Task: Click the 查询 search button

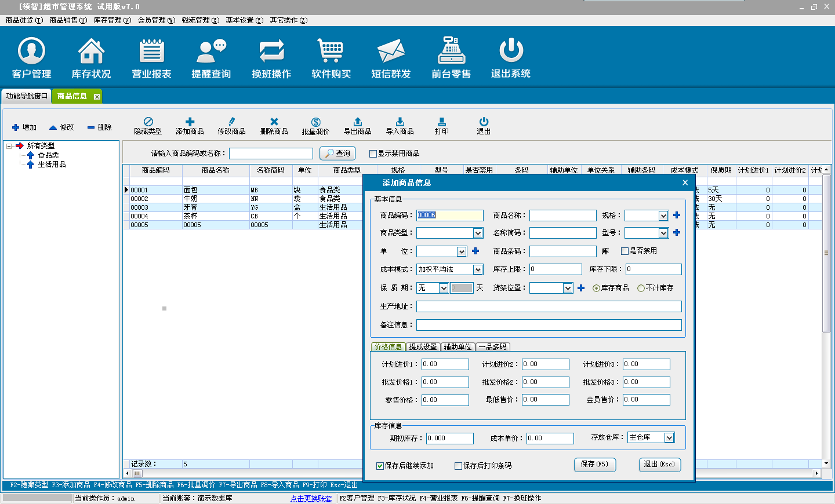Action: click(x=337, y=154)
